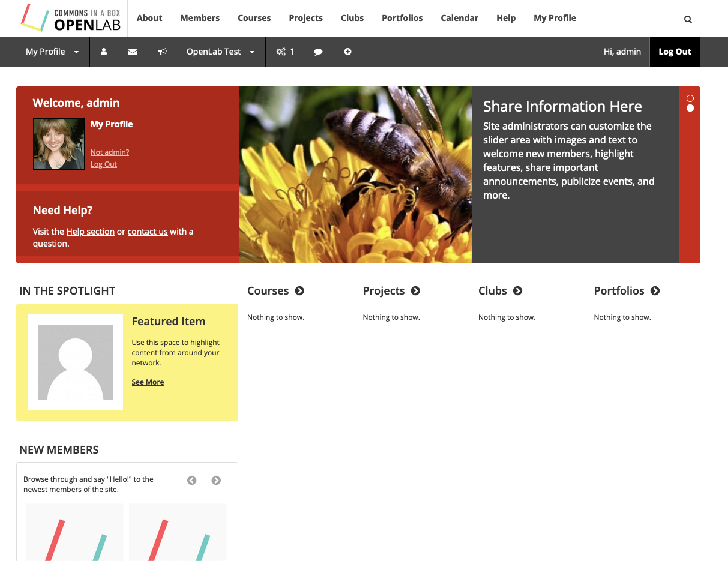Click the My Profile link in welcome panel
Image resolution: width=728 pixels, height=561 pixels.
click(x=112, y=124)
